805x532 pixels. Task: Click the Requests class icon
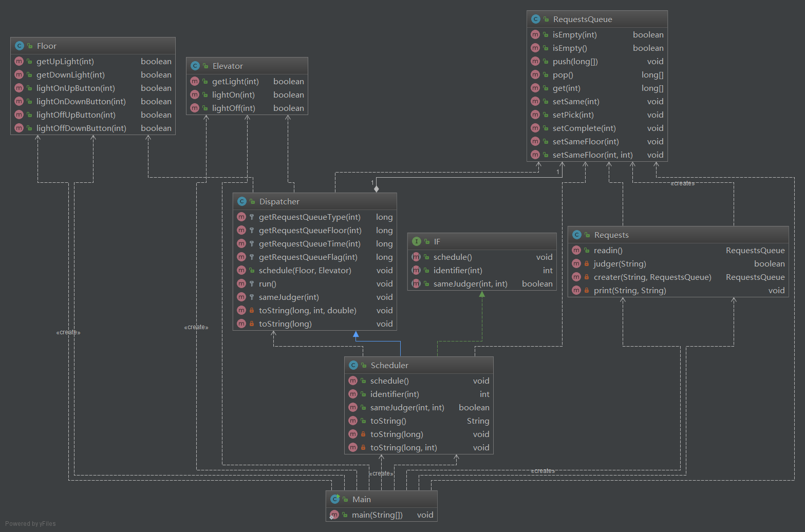click(576, 235)
